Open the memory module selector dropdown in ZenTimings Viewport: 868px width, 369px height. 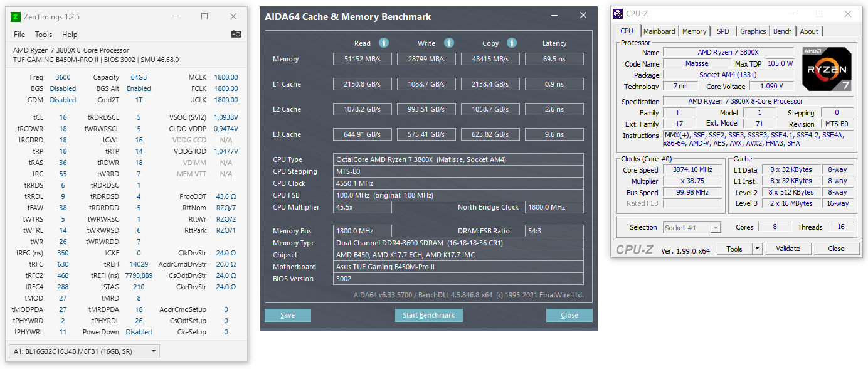pos(83,351)
